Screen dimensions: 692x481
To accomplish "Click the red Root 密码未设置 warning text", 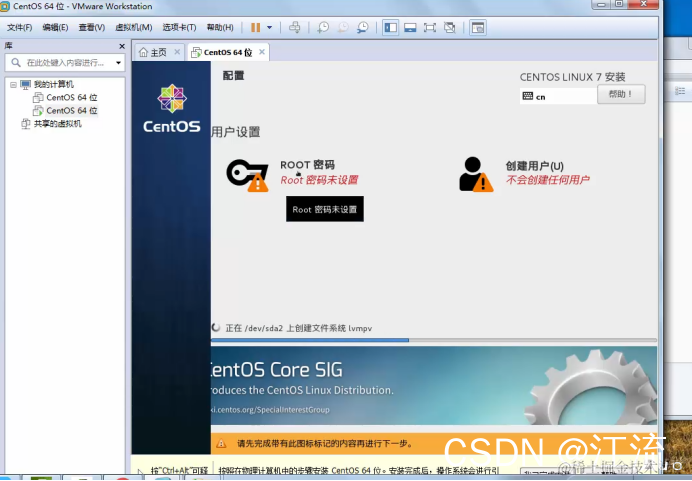I will click(x=320, y=180).
